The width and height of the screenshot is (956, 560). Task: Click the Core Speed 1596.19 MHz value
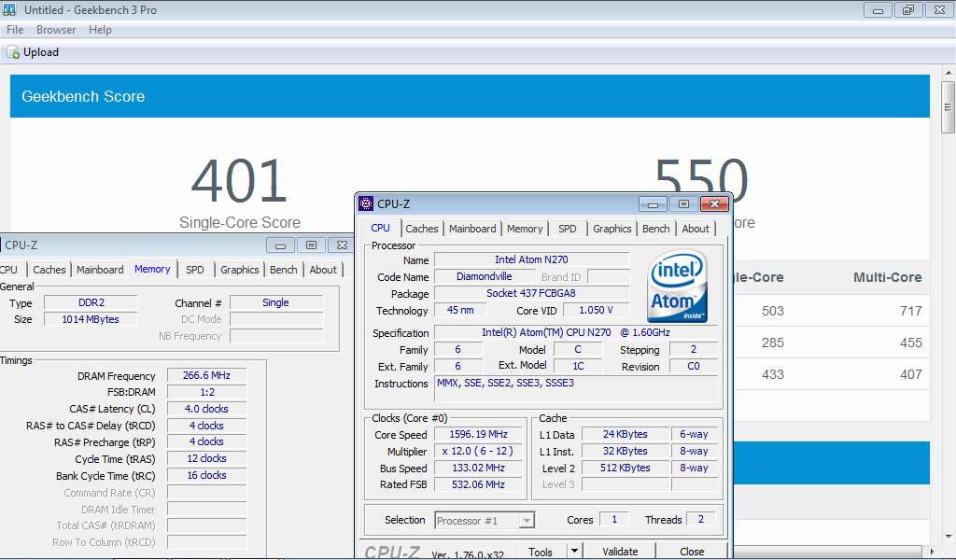[x=478, y=435]
